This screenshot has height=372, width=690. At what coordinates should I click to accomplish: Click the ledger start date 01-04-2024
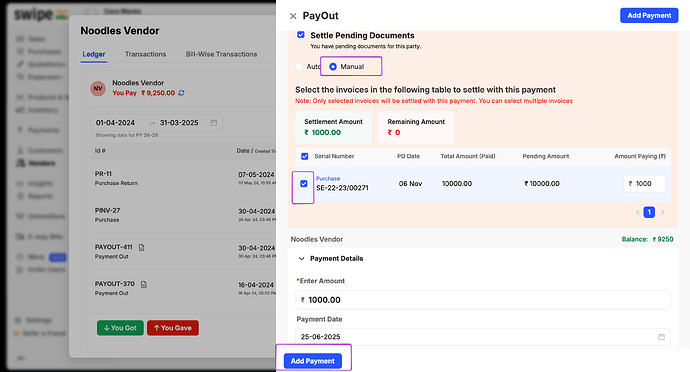(x=115, y=123)
